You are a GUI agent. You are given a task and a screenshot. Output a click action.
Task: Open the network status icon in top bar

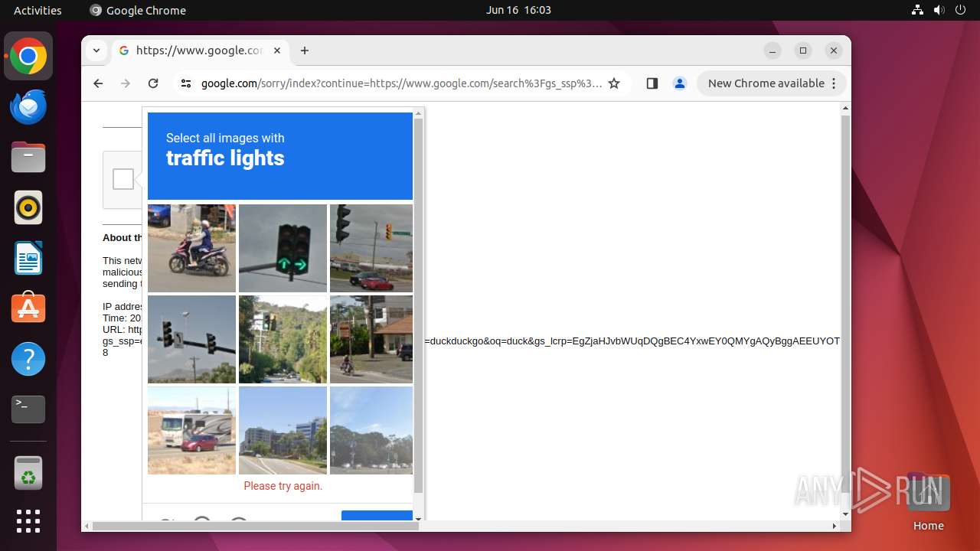[918, 10]
